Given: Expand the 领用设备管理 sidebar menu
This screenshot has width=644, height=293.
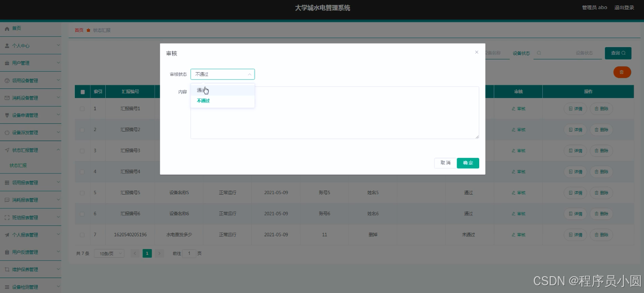Looking at the screenshot, I should click(30, 81).
